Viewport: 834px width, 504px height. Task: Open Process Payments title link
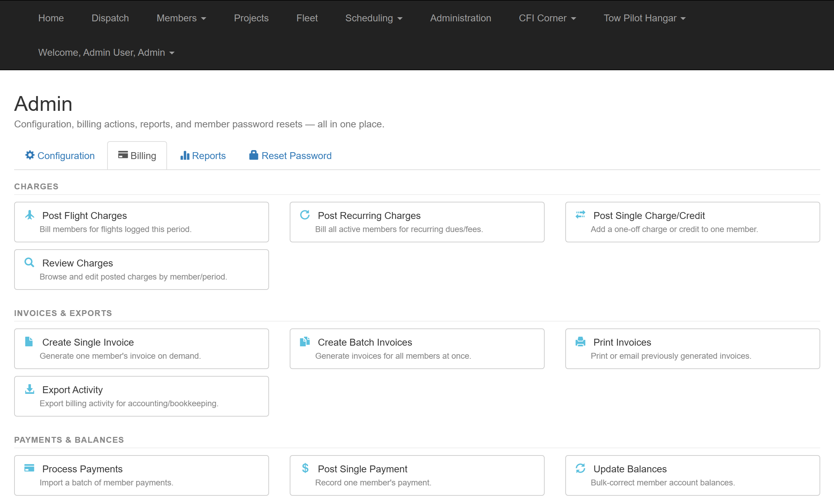[82, 469]
